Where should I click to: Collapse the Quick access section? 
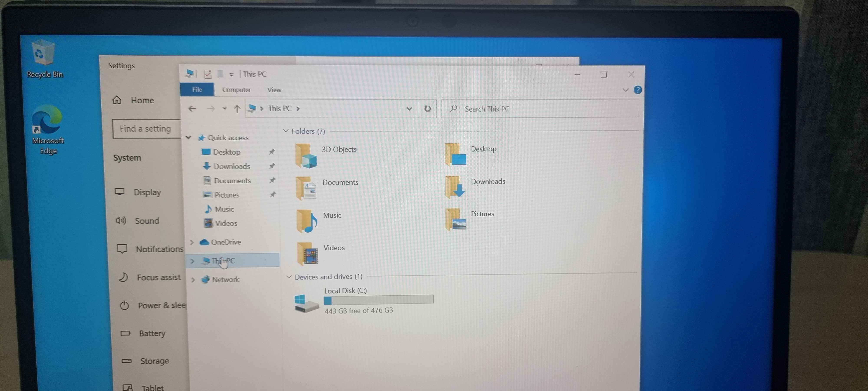pyautogui.click(x=188, y=137)
